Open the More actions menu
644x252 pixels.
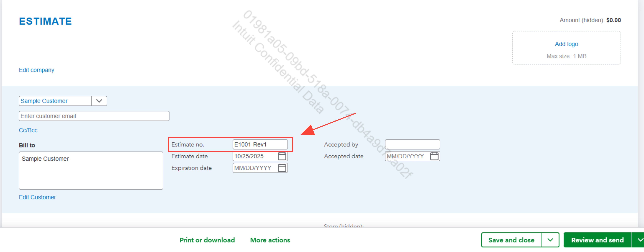click(270, 240)
